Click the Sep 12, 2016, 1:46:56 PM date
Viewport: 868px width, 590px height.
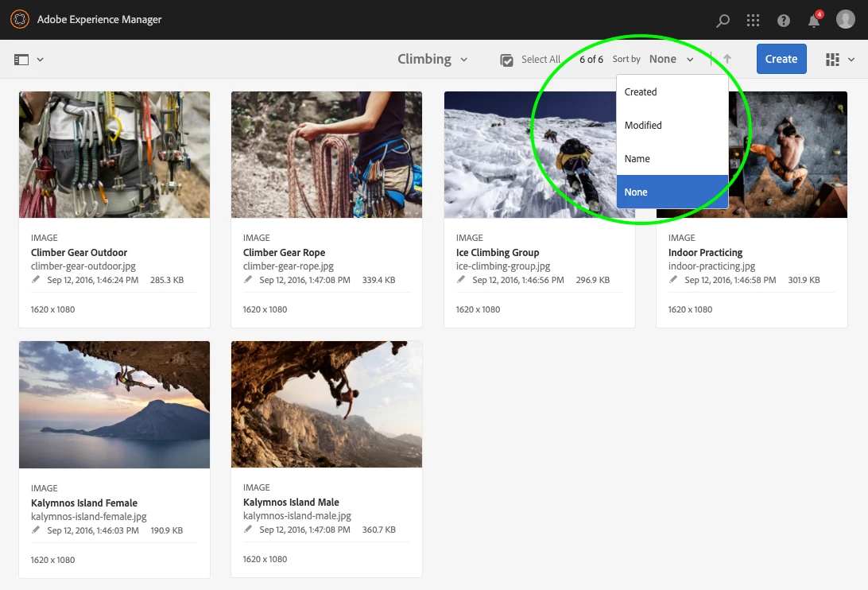coord(518,281)
